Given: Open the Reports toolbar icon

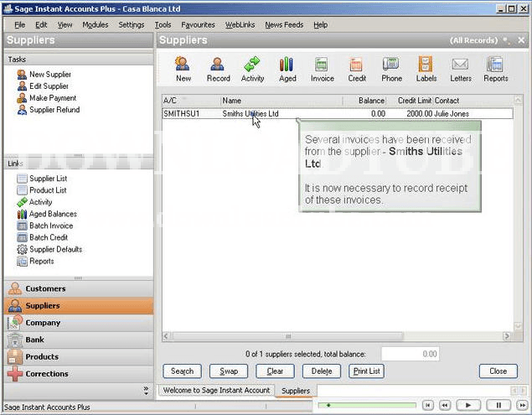Looking at the screenshot, I should (496, 70).
